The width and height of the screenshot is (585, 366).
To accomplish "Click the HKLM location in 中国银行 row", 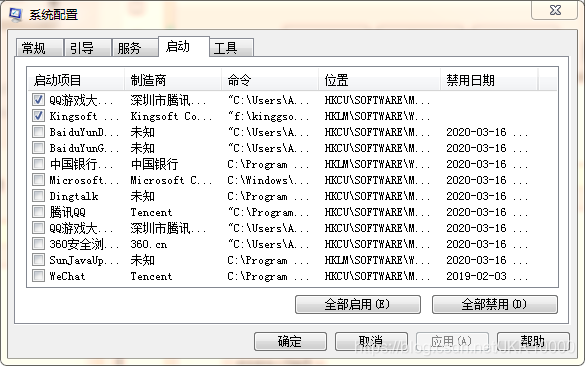I will point(377,164).
